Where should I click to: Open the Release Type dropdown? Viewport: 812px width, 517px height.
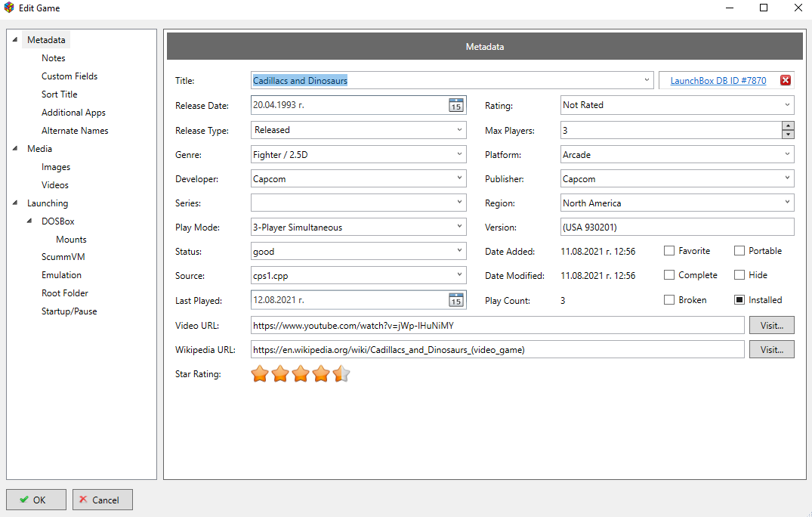459,130
